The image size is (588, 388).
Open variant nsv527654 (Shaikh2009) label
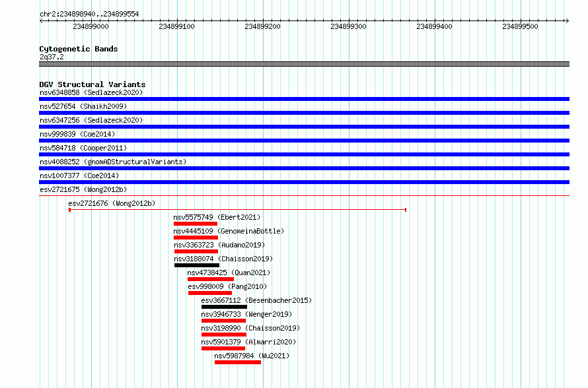tap(83, 106)
